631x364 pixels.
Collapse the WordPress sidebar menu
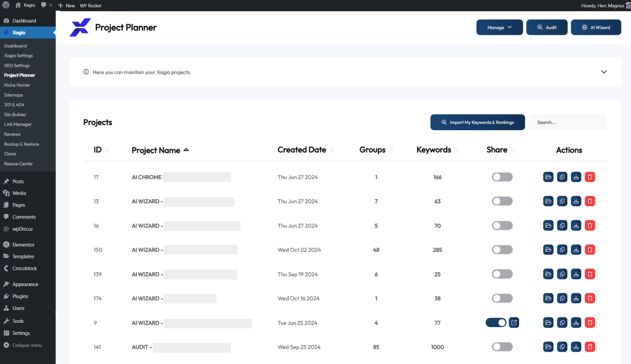pos(23,345)
